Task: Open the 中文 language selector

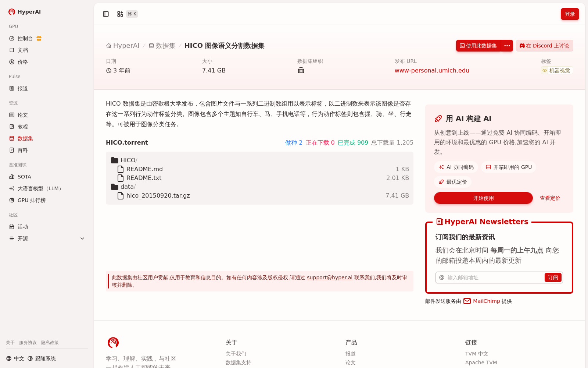Action: coord(15,358)
